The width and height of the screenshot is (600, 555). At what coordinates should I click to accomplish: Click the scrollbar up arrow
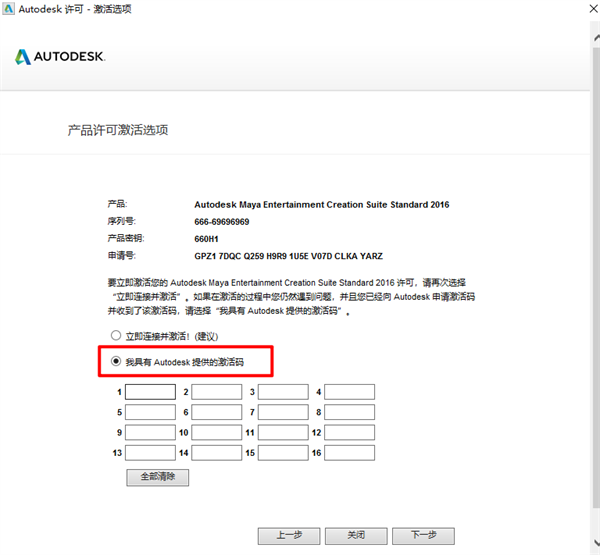tap(597, 38)
